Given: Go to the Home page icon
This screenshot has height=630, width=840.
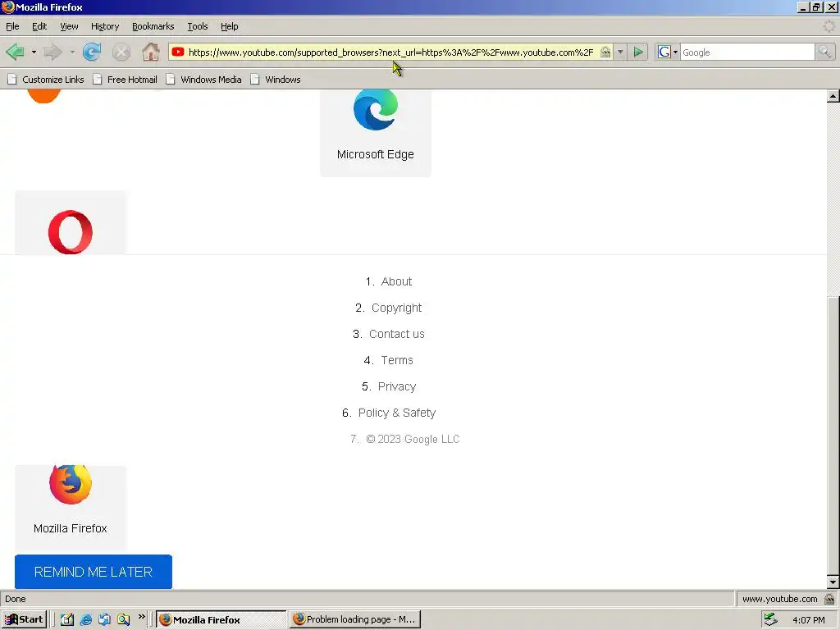Looking at the screenshot, I should pos(151,52).
